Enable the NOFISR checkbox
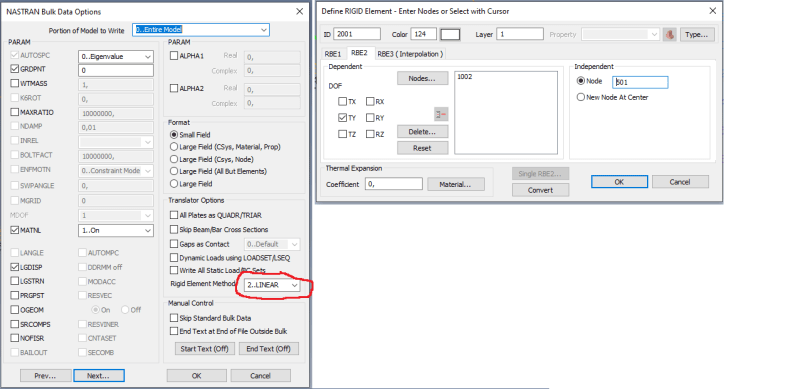The image size is (800, 389). click(x=14, y=338)
